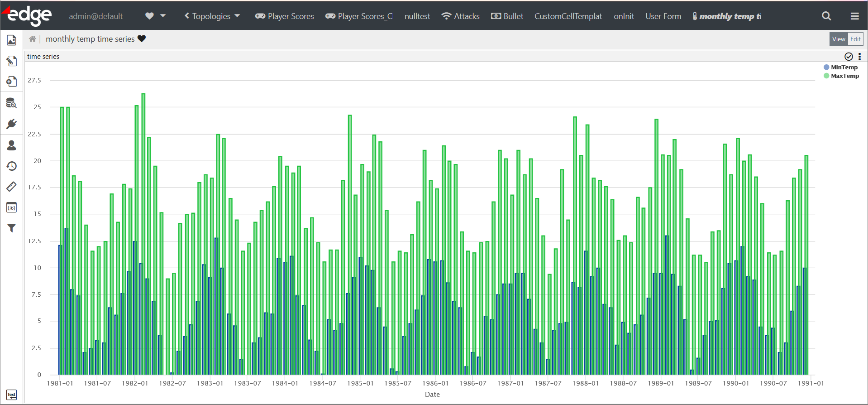Open the onInit page link
This screenshot has width=868, height=405.
tap(624, 16)
